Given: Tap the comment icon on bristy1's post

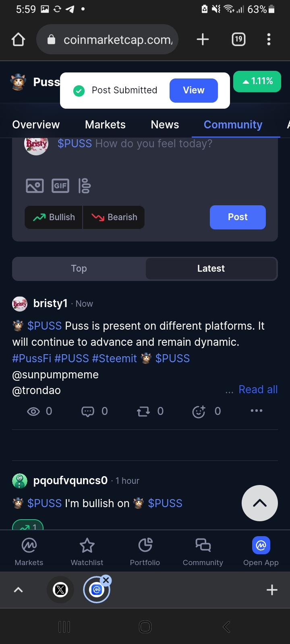Looking at the screenshot, I should [88, 411].
